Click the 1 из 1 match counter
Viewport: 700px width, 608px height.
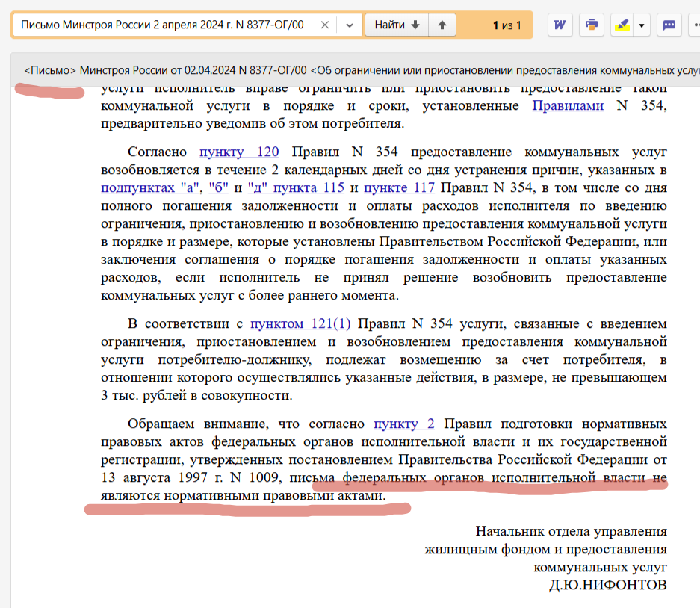coord(507,25)
